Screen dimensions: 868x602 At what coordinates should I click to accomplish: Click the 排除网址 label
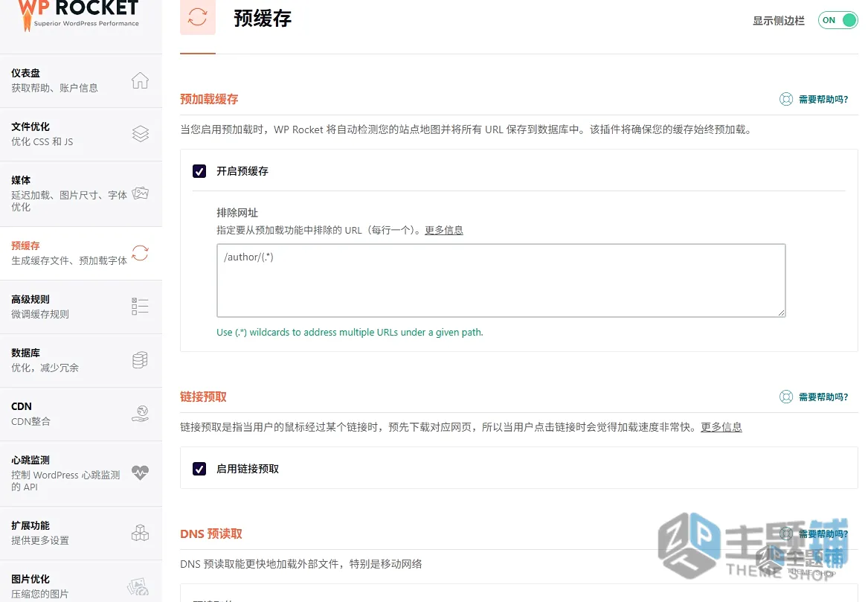237,213
